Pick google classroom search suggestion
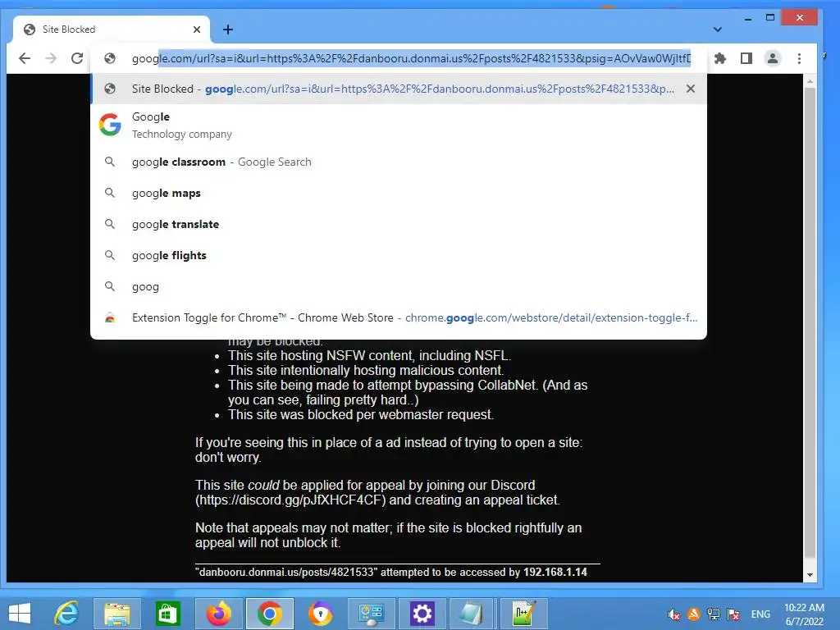 tap(399, 162)
